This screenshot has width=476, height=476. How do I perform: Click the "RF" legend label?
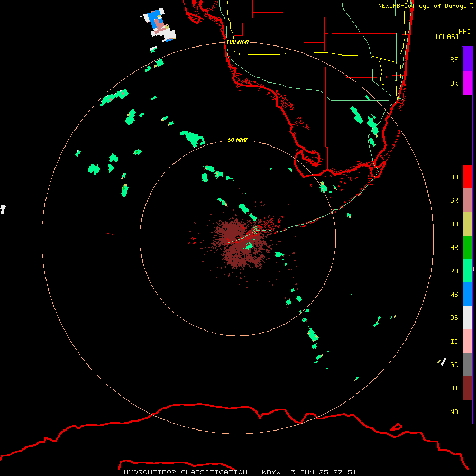click(454, 59)
